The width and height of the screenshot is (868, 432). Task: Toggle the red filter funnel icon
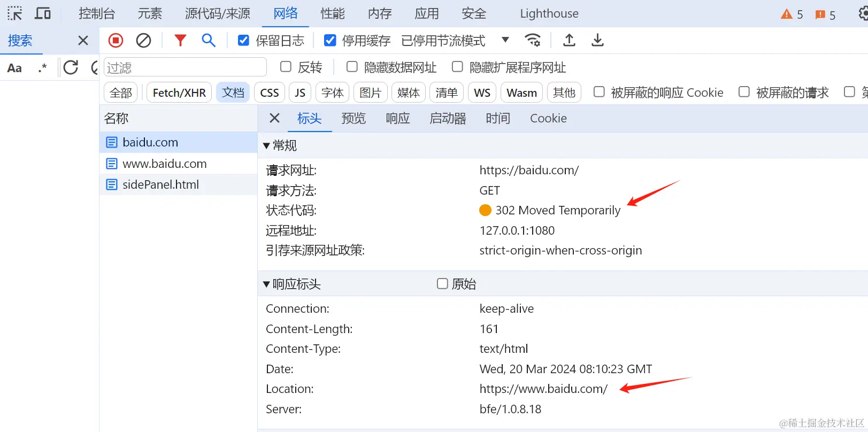point(180,40)
